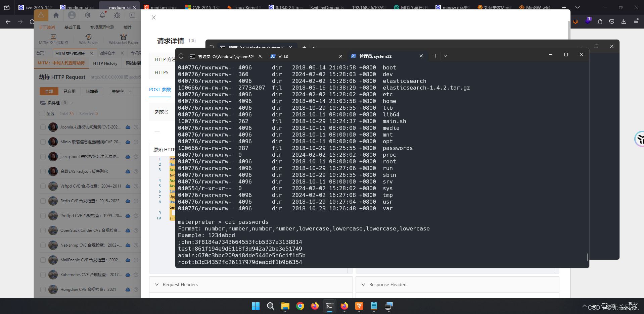
Task: Open the user avatar profile in Yakit
Action: point(72,15)
